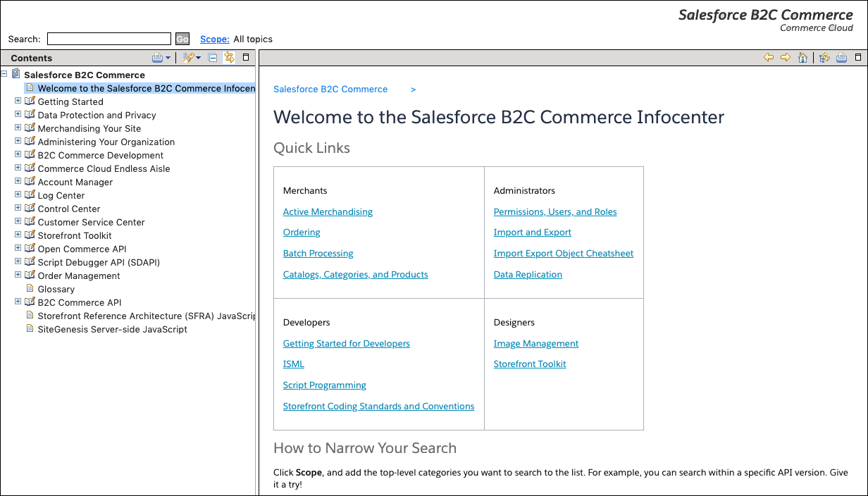Expand the B2C Commerce API tree node
The height and width of the screenshot is (496, 868).
pyautogui.click(x=18, y=302)
